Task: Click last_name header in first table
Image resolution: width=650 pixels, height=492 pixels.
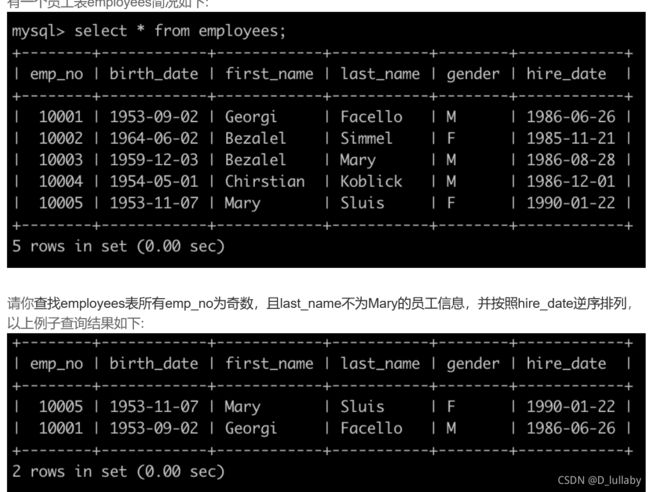Action: pyautogui.click(x=380, y=74)
